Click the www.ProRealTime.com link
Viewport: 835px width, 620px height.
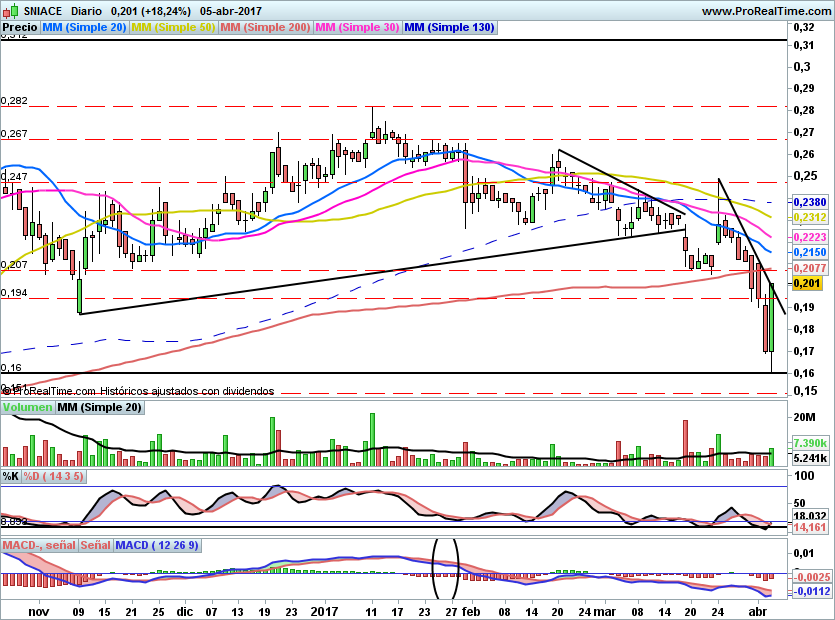[766, 11]
